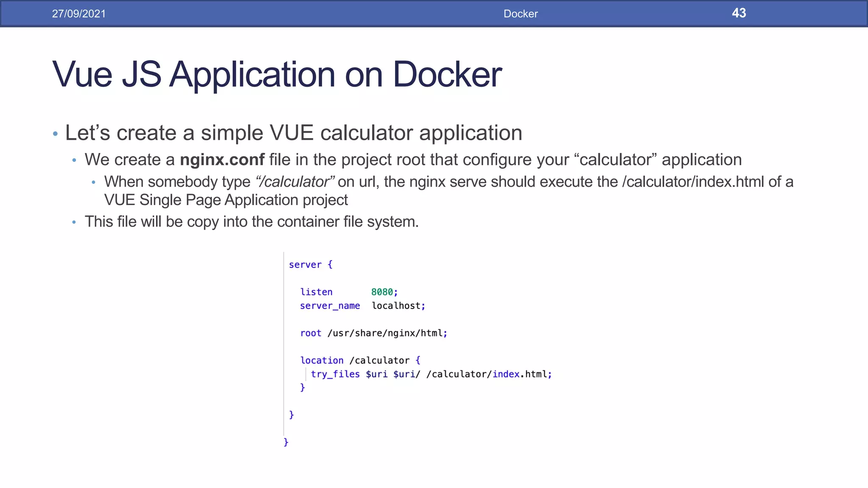Click 'location' keyword in code block
The height and width of the screenshot is (488, 868).
coord(322,360)
